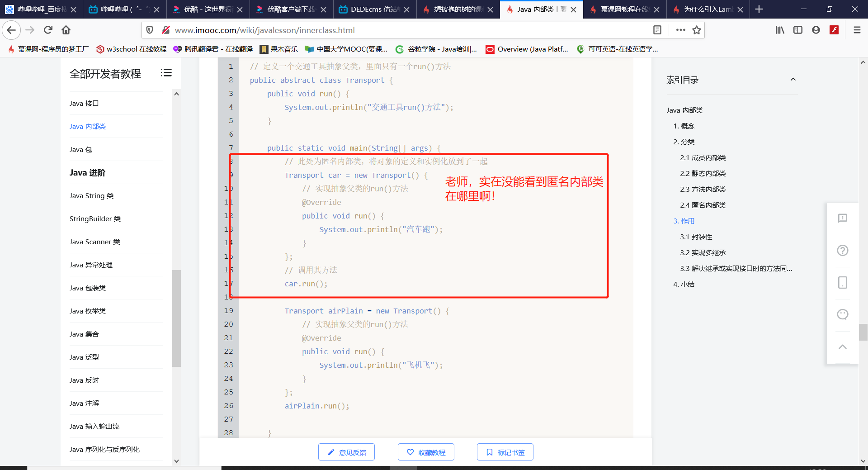Screen dimensions: 868x470
Task: Open the mobile phone icon in the floating panel
Action: click(x=843, y=283)
